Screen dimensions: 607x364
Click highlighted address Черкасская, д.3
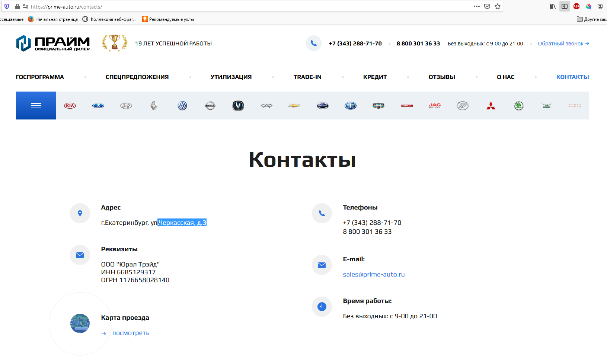click(182, 223)
